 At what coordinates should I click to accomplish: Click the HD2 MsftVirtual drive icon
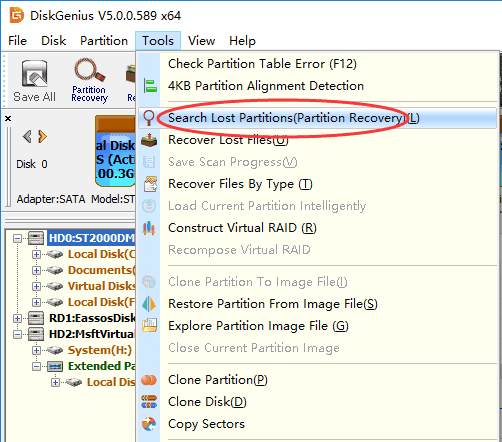pyautogui.click(x=36, y=334)
